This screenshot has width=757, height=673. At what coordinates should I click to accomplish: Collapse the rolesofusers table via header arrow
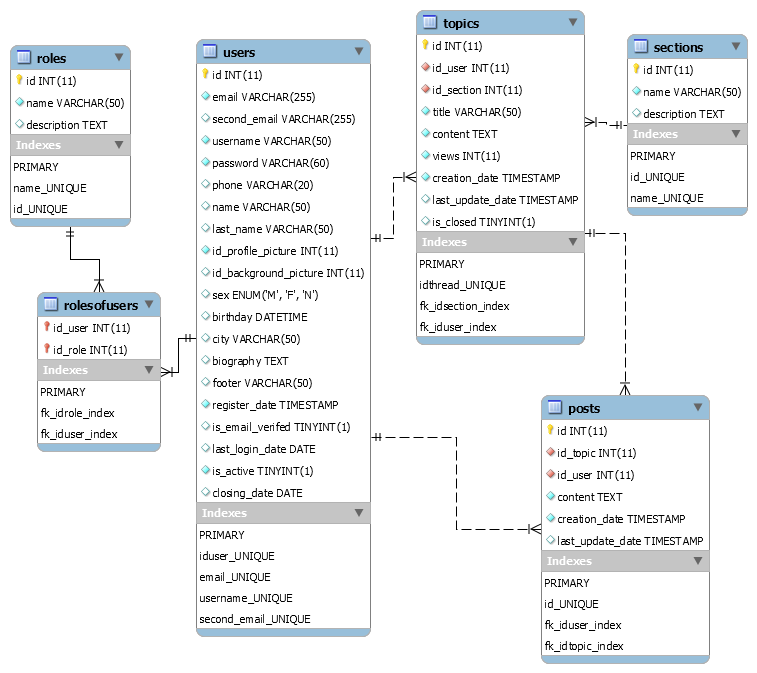point(149,304)
